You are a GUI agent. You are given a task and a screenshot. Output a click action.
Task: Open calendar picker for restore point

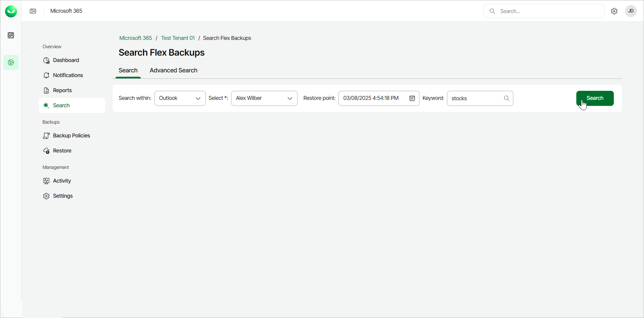tap(412, 98)
